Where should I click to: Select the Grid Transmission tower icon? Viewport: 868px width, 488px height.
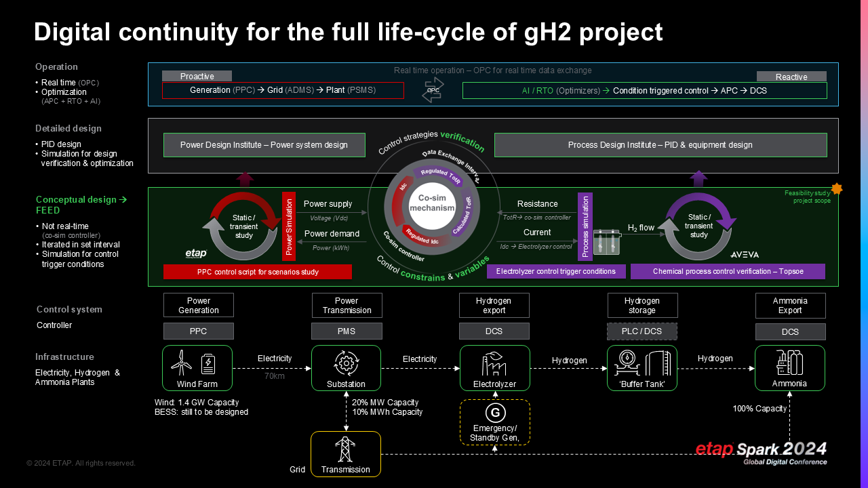coord(346,449)
